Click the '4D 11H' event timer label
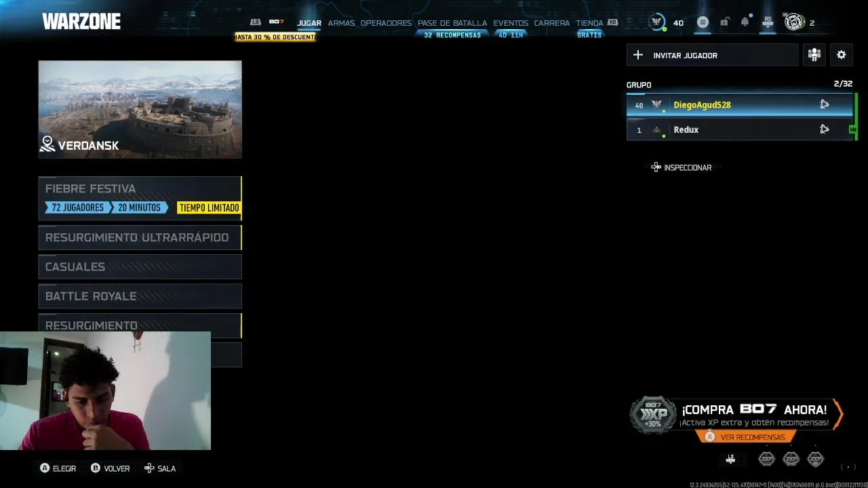Screen dimensions: 868x488 (511, 35)
